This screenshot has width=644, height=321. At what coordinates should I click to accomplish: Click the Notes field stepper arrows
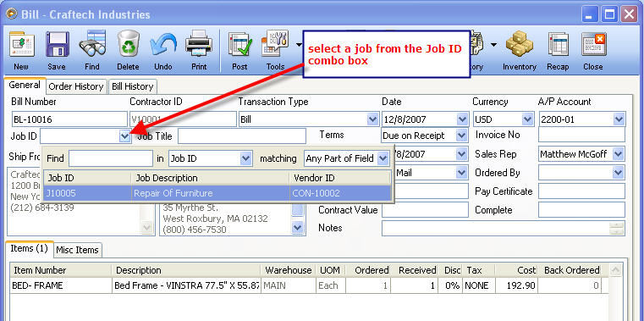click(x=617, y=228)
